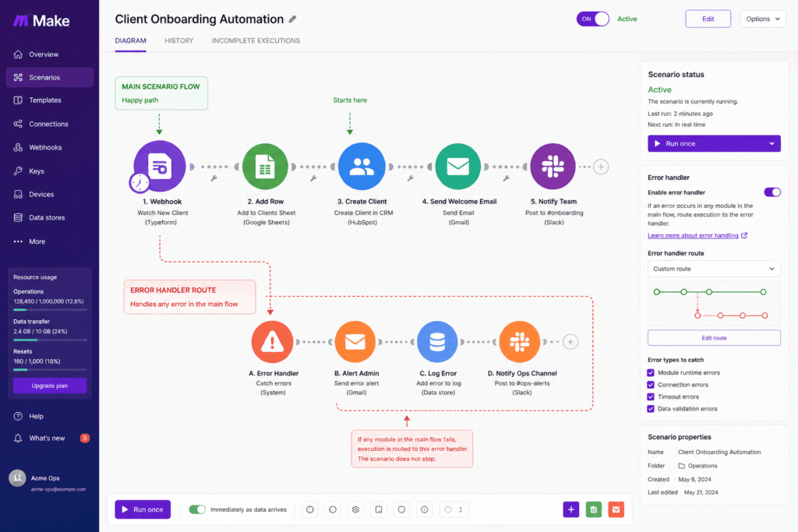Open Templates in sidebar
The height and width of the screenshot is (532, 798).
point(49,100)
